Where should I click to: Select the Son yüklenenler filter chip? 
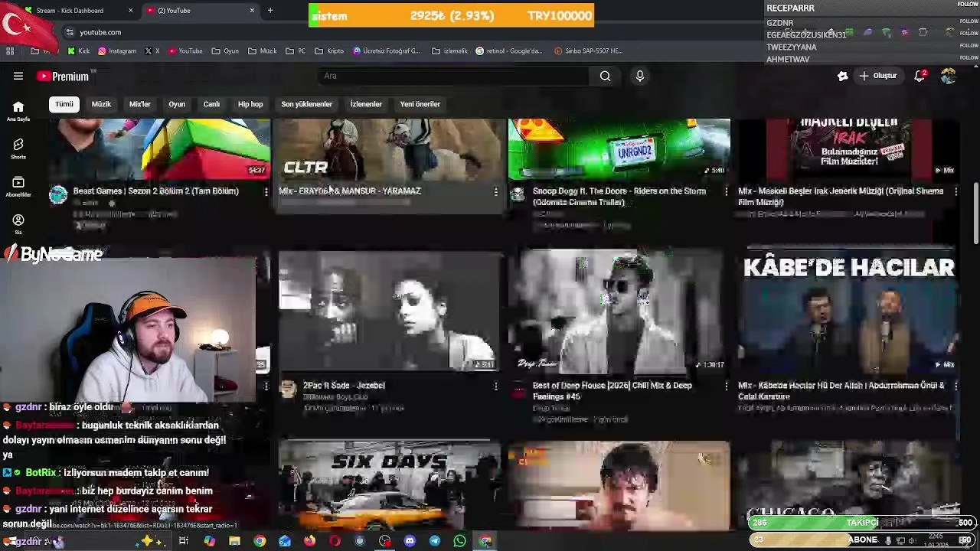[x=306, y=104]
